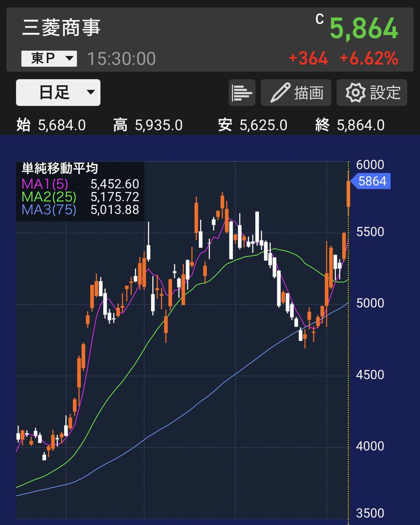Viewport: 420px width, 525px height.
Task: Click the 高 5,935.0 high price
Action: pos(148,126)
